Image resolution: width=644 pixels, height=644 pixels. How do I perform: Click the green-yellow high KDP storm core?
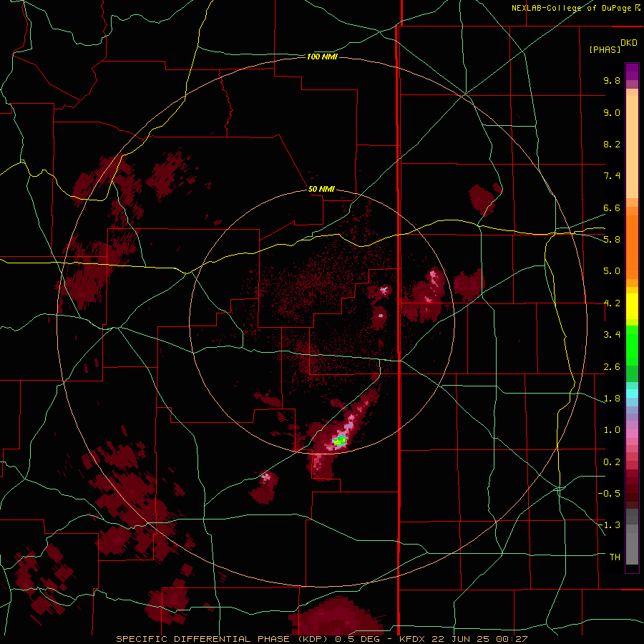pos(340,441)
